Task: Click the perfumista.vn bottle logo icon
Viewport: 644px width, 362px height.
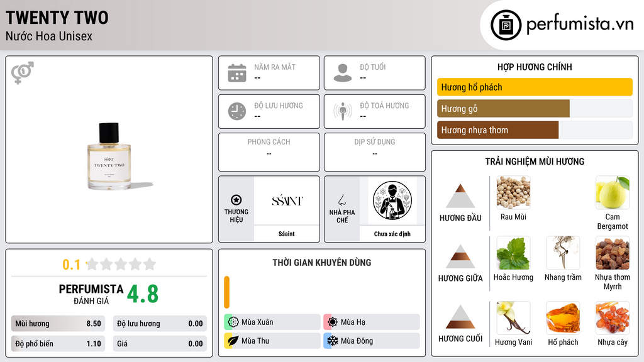Action: pos(506,25)
